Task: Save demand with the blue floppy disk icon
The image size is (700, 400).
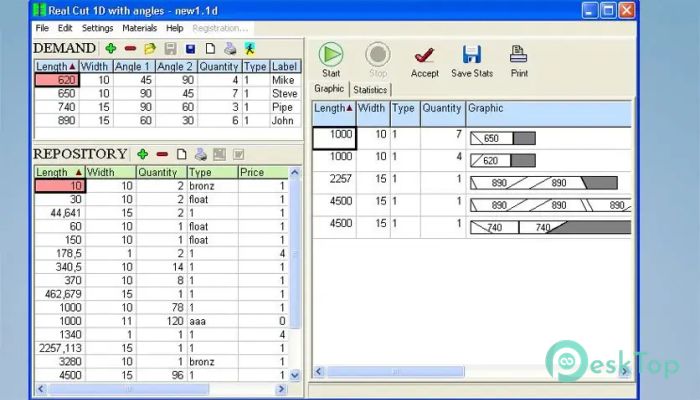Action: pyautogui.click(x=190, y=49)
